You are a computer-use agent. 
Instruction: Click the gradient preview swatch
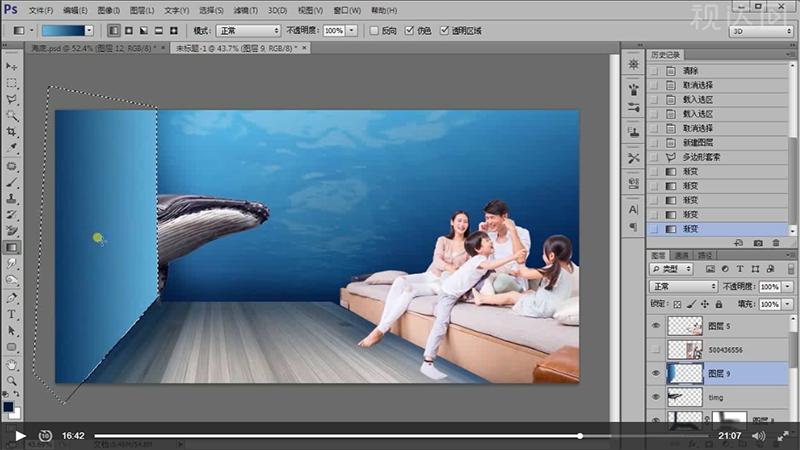pos(63,31)
